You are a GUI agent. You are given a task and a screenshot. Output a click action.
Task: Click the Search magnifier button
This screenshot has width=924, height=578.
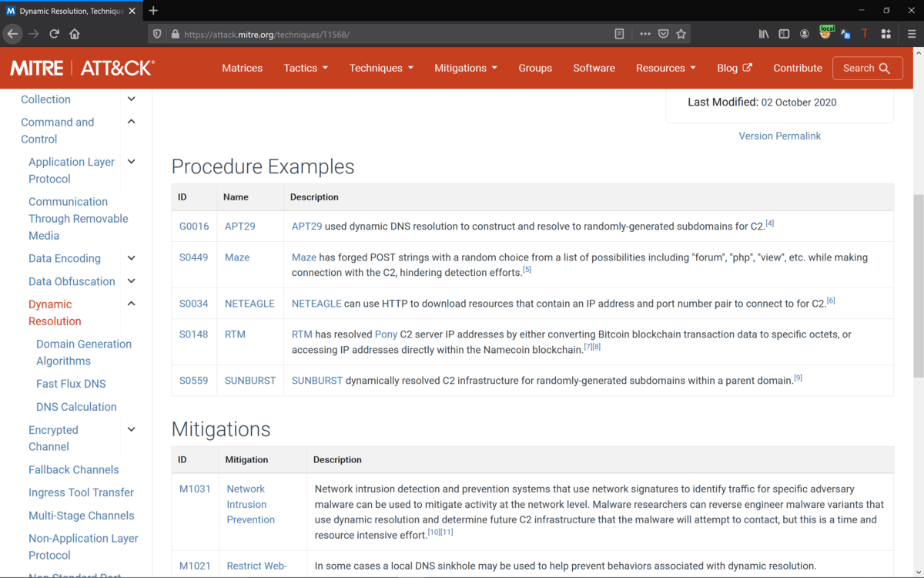[x=867, y=68]
